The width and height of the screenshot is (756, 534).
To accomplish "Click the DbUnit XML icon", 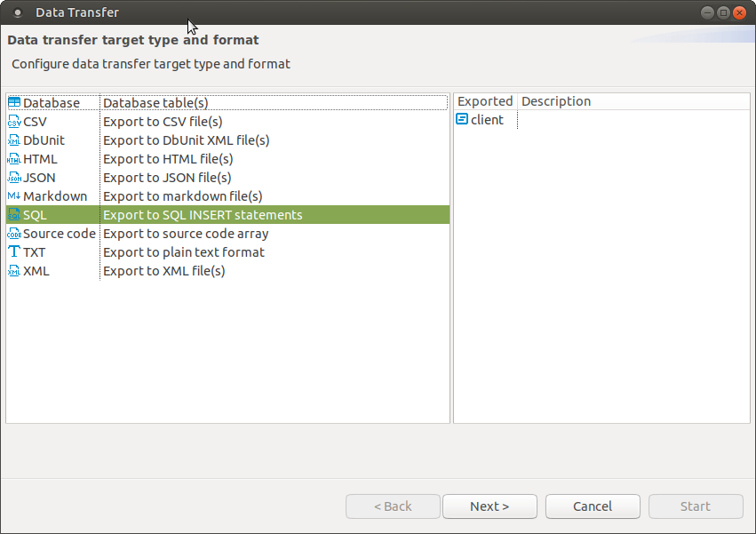I will (x=14, y=140).
